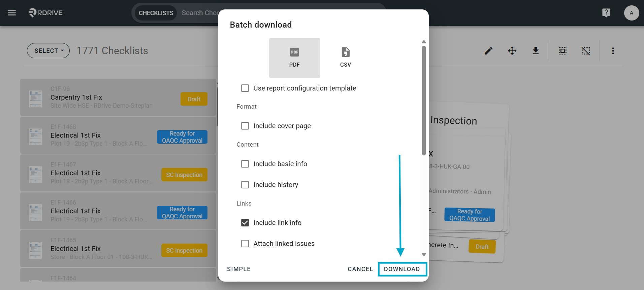
Task: Uncheck Include link info
Action: (x=245, y=223)
